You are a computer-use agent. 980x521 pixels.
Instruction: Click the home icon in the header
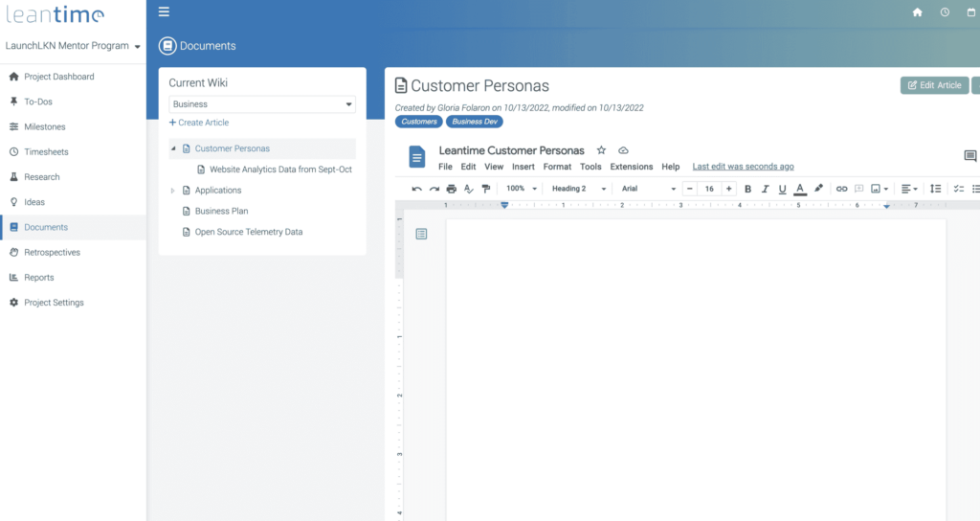(917, 12)
